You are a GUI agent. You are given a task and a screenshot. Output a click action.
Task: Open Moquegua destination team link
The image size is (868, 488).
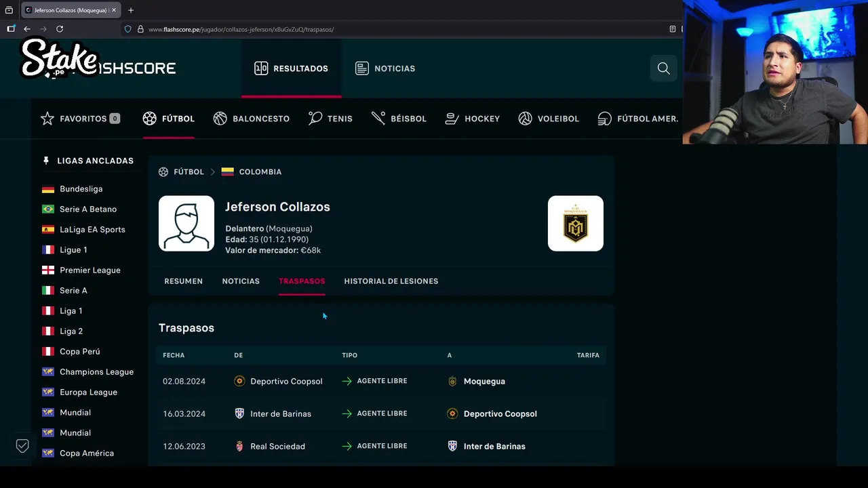click(x=484, y=382)
